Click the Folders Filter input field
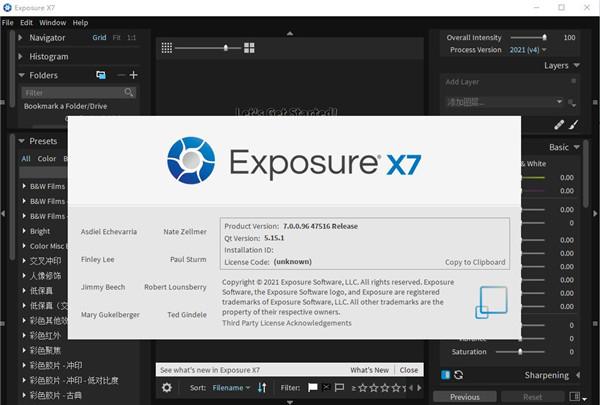This screenshot has height=405, width=600. pyautogui.click(x=78, y=92)
